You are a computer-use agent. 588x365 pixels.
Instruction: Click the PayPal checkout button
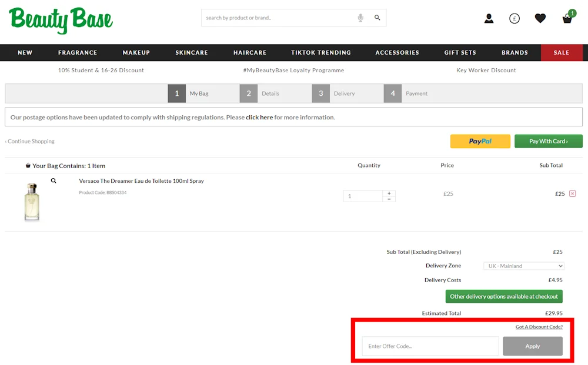(480, 141)
